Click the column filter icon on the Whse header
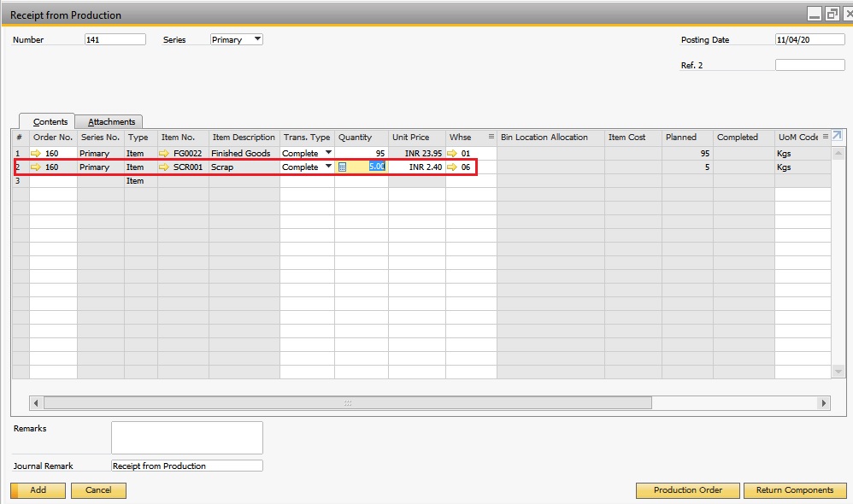The width and height of the screenshot is (853, 504). pyautogui.click(x=490, y=137)
